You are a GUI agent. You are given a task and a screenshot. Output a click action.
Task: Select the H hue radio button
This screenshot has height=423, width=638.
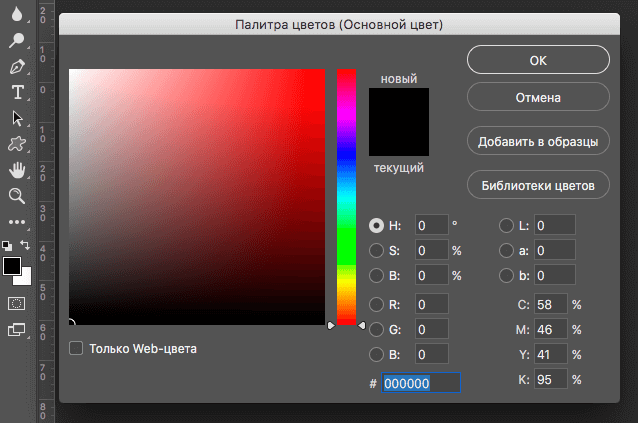coord(376,225)
